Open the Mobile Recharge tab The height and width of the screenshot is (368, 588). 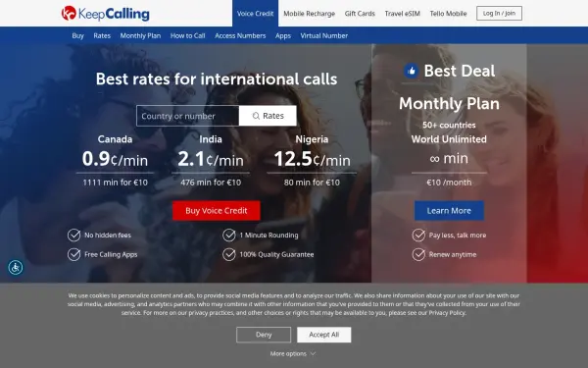[x=309, y=14]
